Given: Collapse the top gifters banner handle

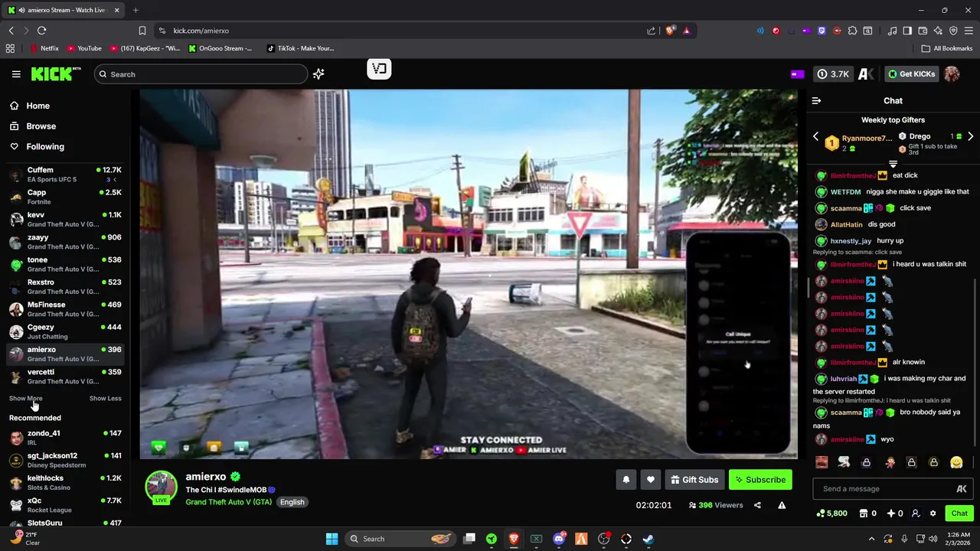Looking at the screenshot, I should tap(893, 164).
